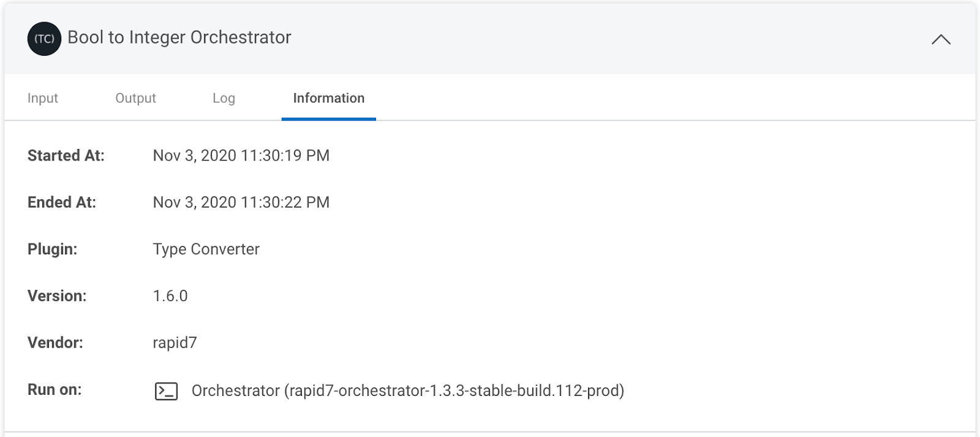The image size is (980, 437).
Task: Click the Plugin label
Action: click(52, 249)
